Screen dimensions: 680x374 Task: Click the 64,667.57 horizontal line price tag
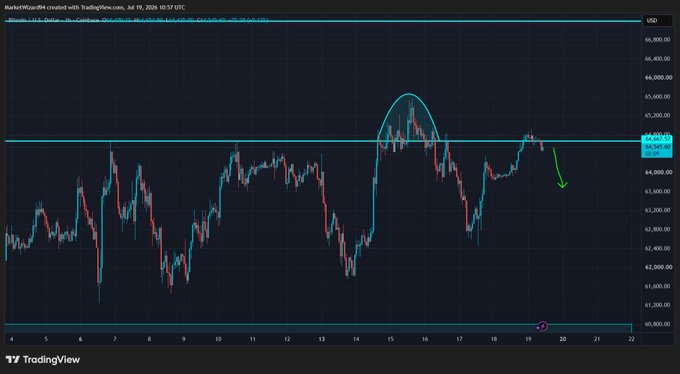click(658, 139)
